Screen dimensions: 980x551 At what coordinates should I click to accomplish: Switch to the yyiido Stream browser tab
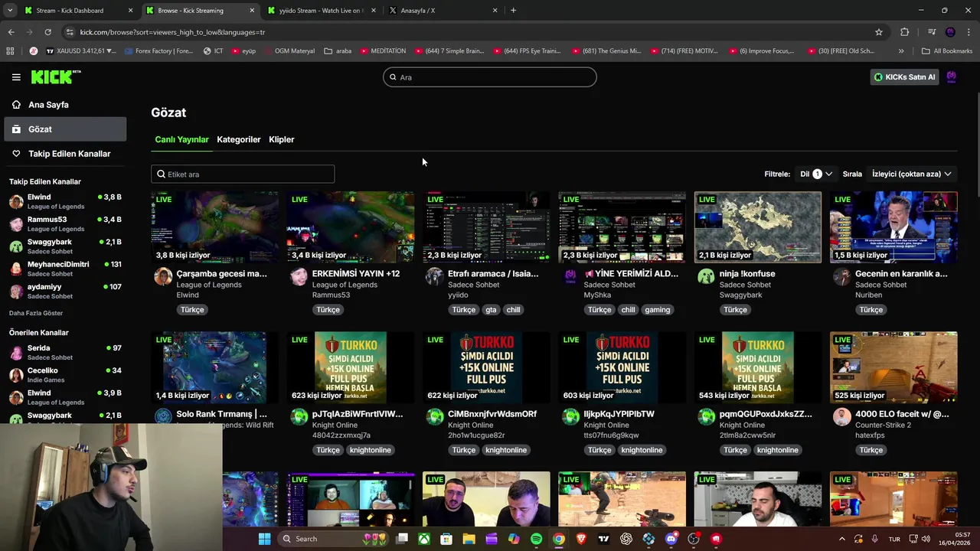point(322,11)
